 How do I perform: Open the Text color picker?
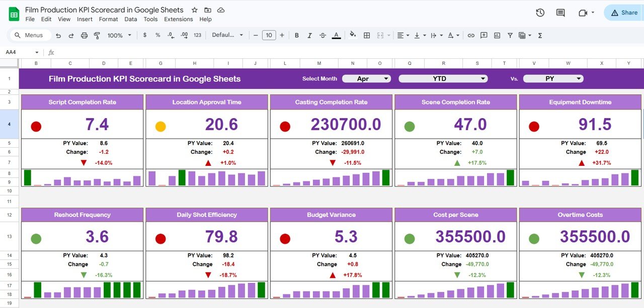(x=336, y=35)
